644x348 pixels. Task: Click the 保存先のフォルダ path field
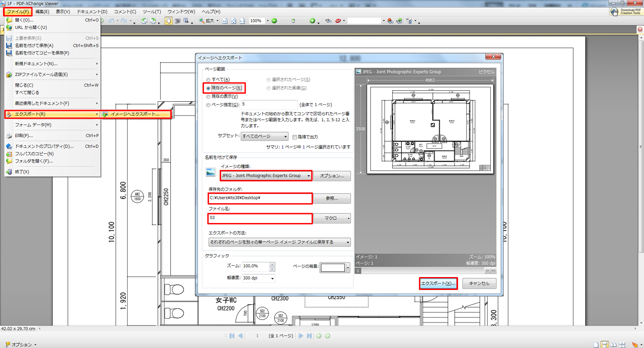pyautogui.click(x=260, y=198)
